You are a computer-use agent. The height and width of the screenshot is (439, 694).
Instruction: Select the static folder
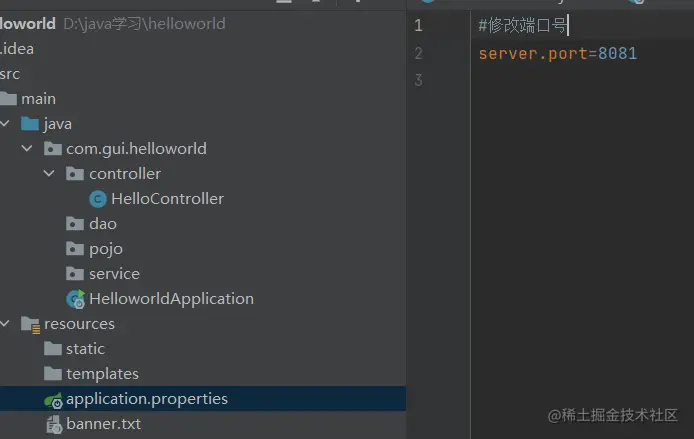pos(85,349)
